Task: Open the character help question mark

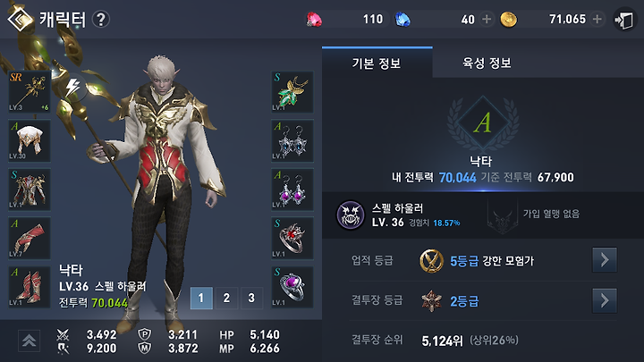Action: 100,20
